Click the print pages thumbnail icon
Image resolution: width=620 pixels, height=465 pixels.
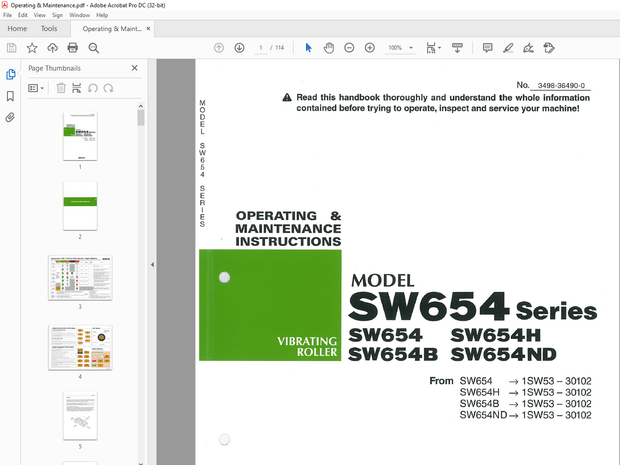[x=77, y=88]
